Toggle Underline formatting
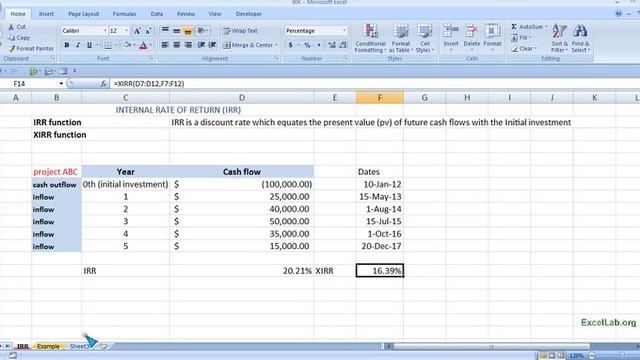Screen dimensions: 640x360 click(x=89, y=45)
